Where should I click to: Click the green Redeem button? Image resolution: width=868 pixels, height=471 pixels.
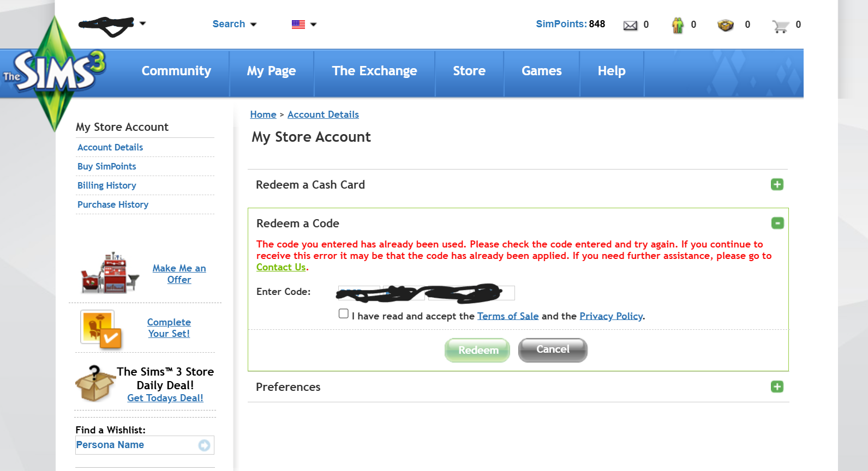point(477,350)
